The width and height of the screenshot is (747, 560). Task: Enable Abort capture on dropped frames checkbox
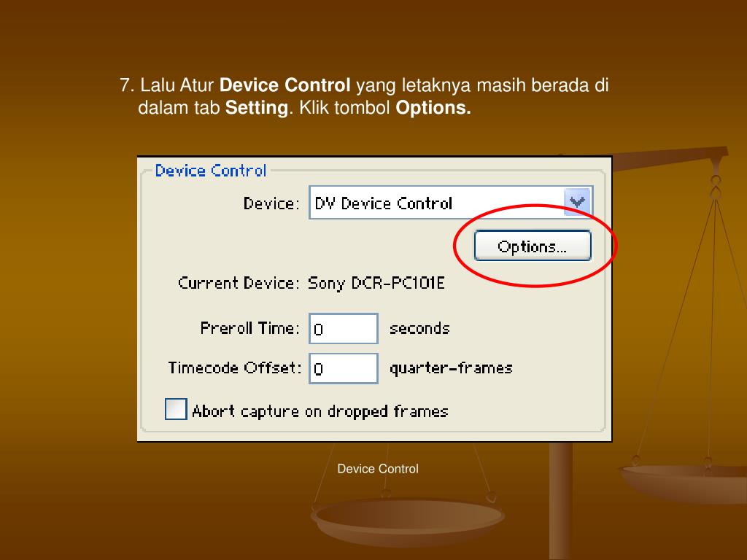click(x=176, y=409)
